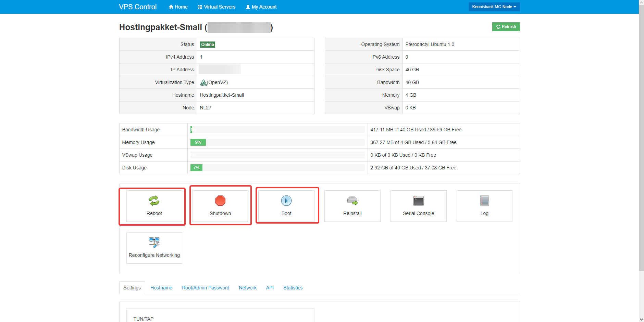Click the NL27 node value
This screenshot has width=644, height=322.
[206, 108]
